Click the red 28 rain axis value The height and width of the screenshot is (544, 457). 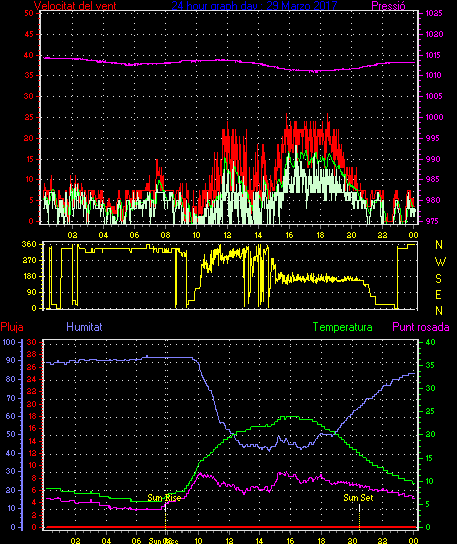coord(32,355)
